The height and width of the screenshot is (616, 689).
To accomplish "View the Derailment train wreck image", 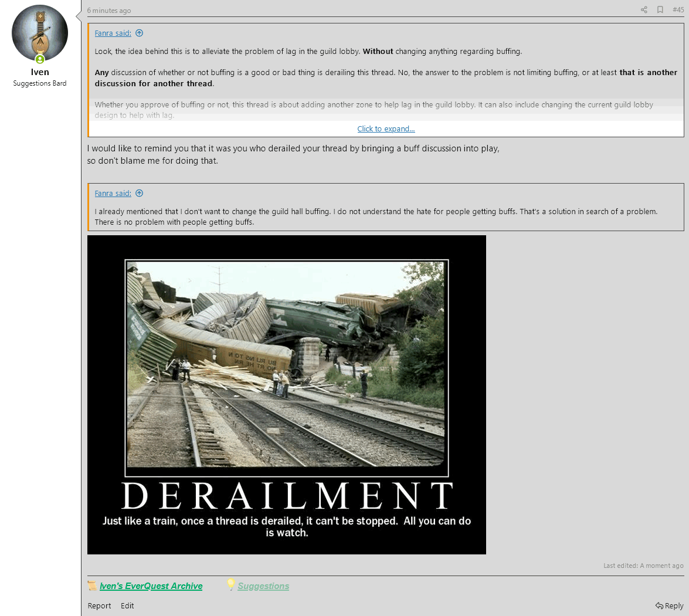I will [287, 394].
